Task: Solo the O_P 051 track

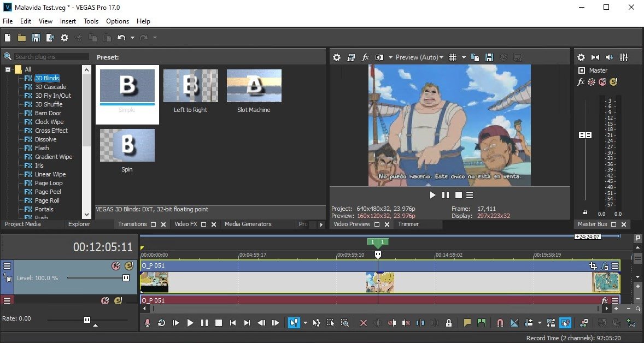Action: click(128, 267)
